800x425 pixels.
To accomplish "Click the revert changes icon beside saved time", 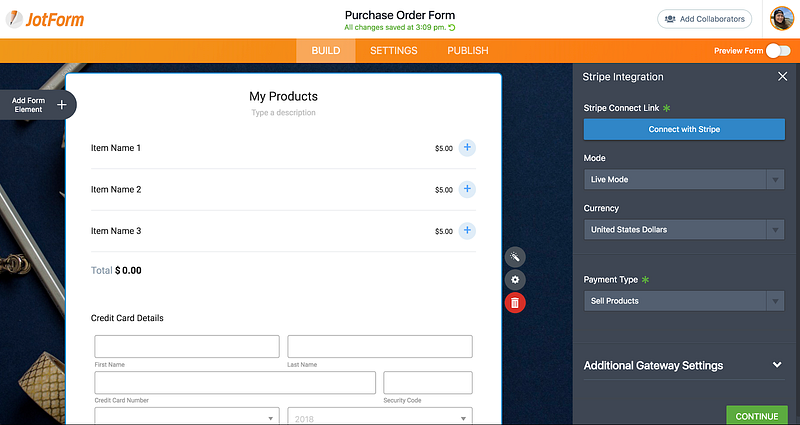I will (x=452, y=28).
